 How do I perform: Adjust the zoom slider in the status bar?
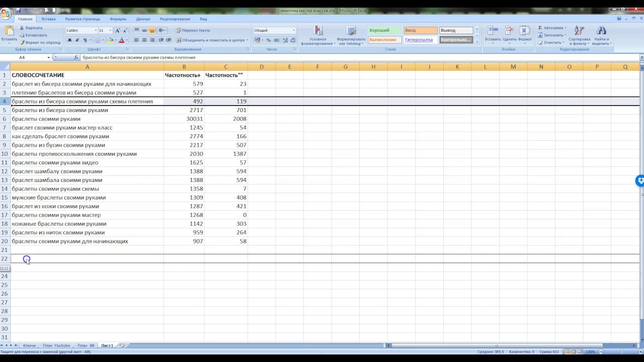tap(622, 351)
